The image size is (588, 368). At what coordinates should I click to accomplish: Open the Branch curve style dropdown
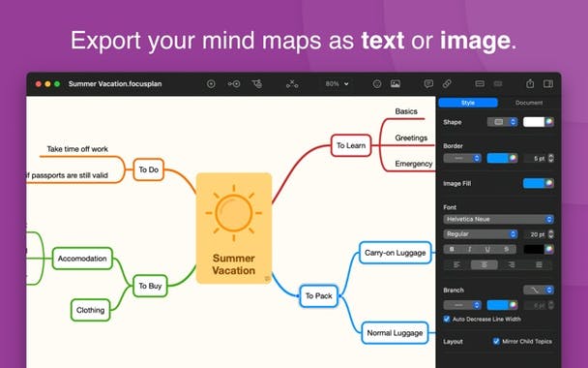click(x=539, y=290)
